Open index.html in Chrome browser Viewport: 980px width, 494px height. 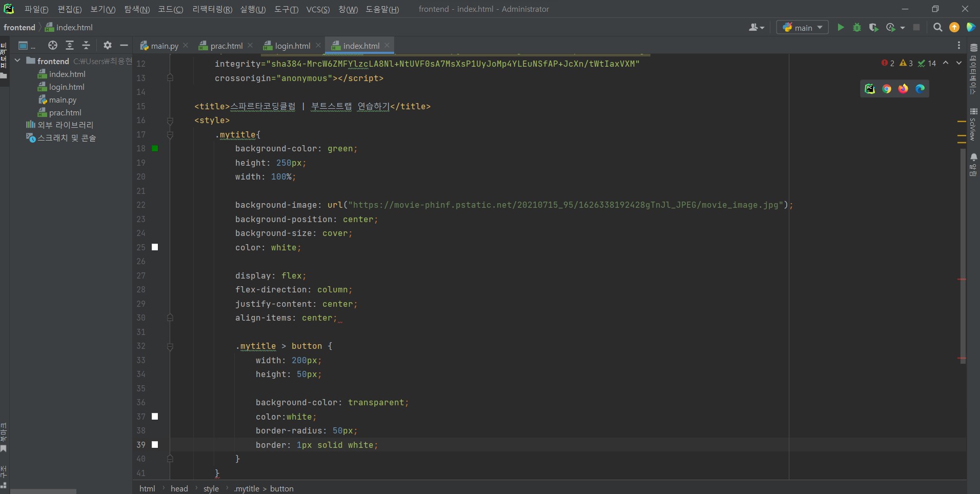click(x=887, y=89)
